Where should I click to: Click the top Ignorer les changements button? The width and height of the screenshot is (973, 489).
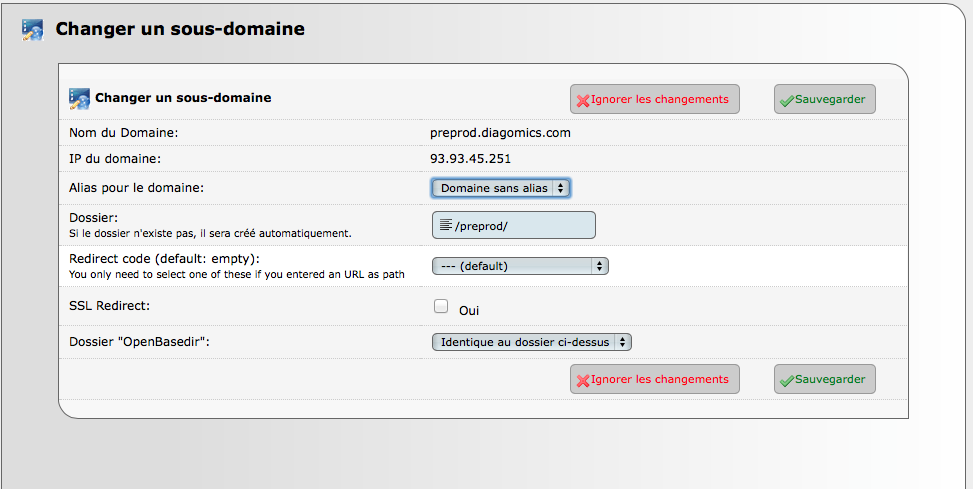pos(655,99)
